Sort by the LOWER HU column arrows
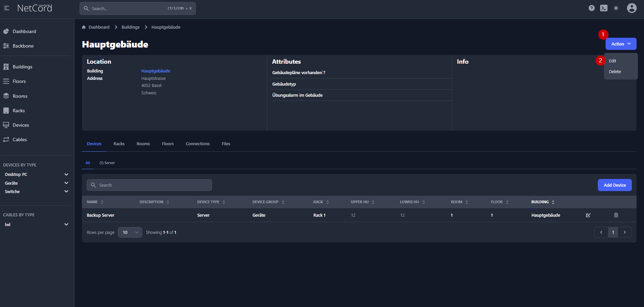The image size is (644, 307). pyautogui.click(x=424, y=202)
